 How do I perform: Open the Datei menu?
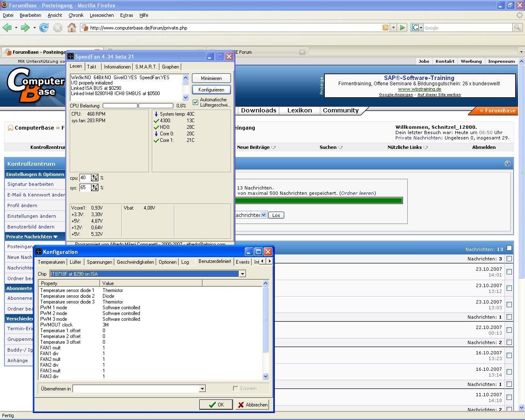[8, 15]
